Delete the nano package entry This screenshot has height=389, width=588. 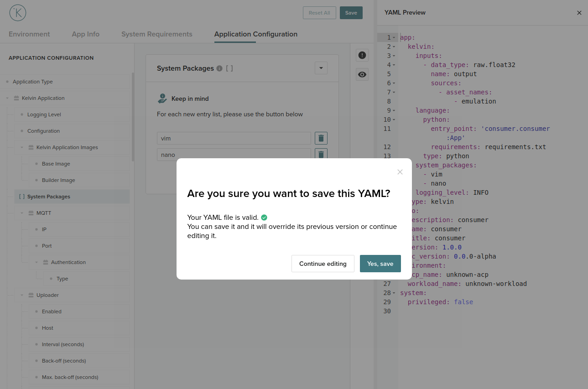click(321, 154)
